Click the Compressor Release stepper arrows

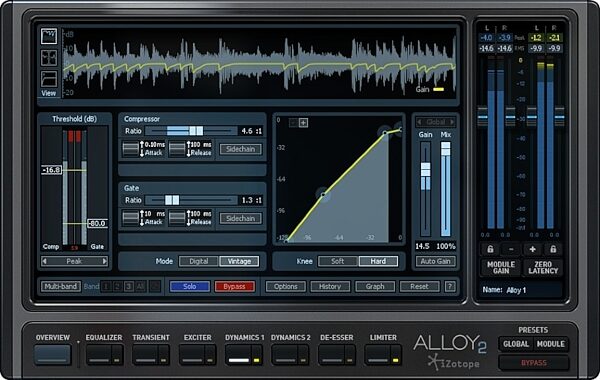(x=189, y=149)
